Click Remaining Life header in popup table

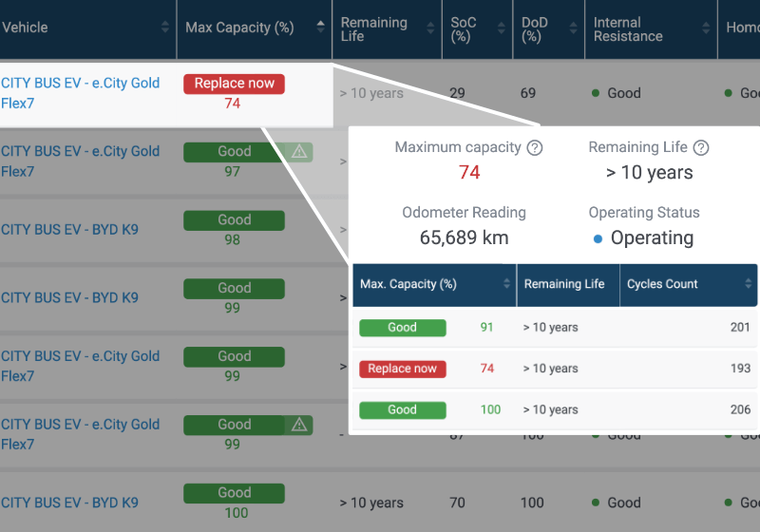564,284
